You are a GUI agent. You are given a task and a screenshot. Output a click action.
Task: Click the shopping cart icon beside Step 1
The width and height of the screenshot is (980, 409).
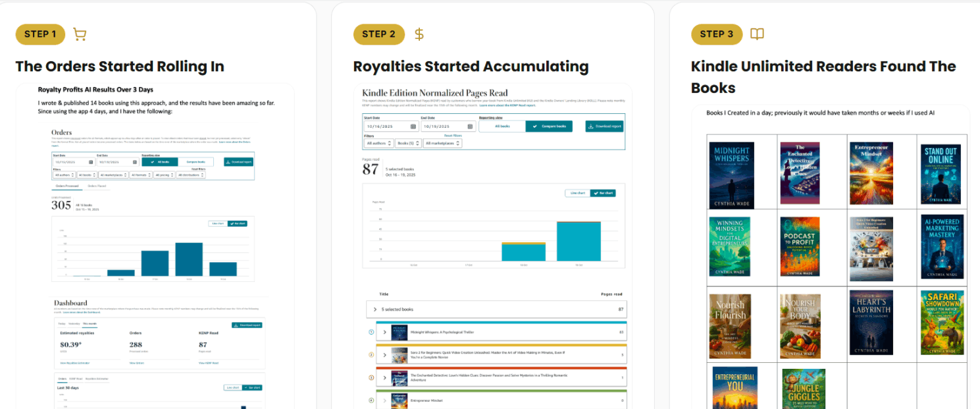(80, 34)
